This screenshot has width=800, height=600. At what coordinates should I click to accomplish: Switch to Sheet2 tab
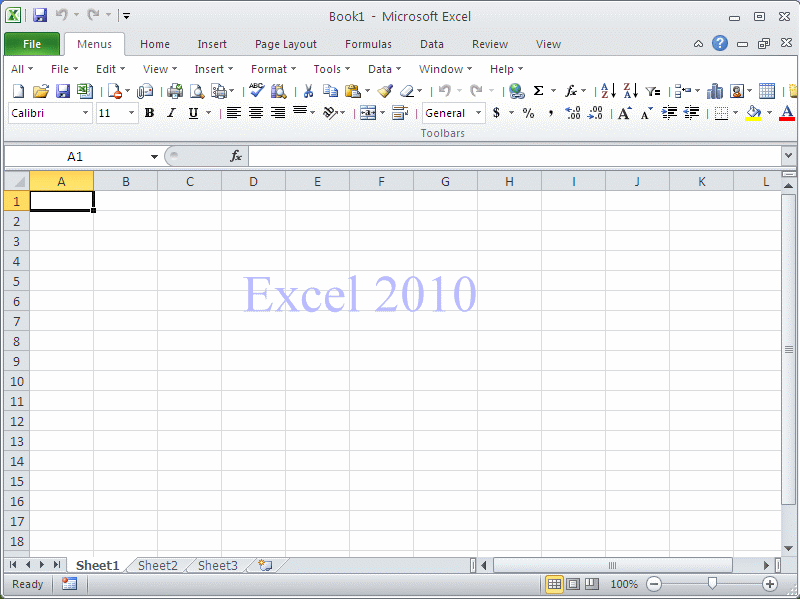pyautogui.click(x=158, y=565)
